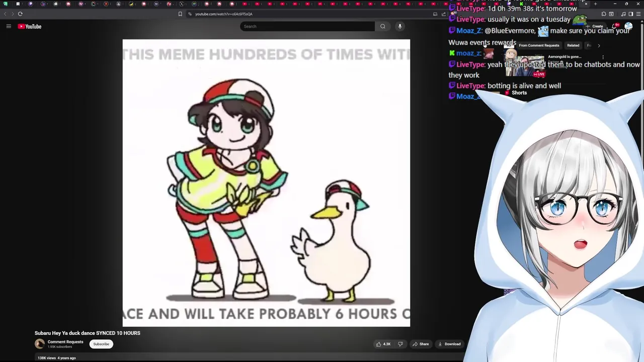Open YouTube notifications bell
The width and height of the screenshot is (644, 362).
tap(616, 26)
